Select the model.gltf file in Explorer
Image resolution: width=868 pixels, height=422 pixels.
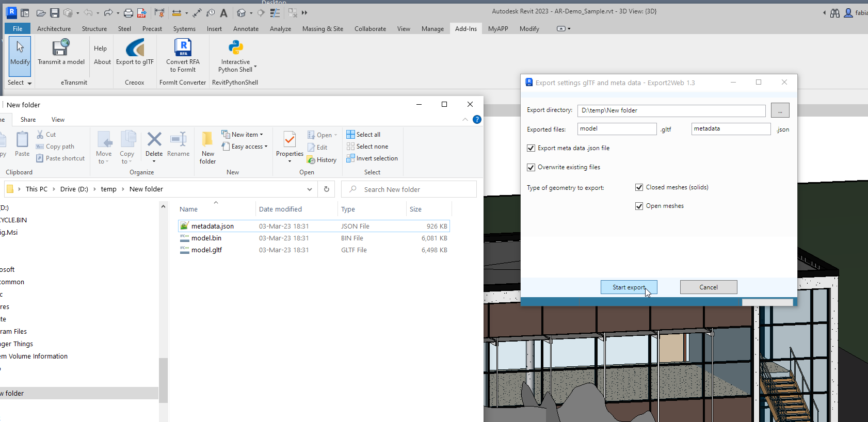pos(314,250)
